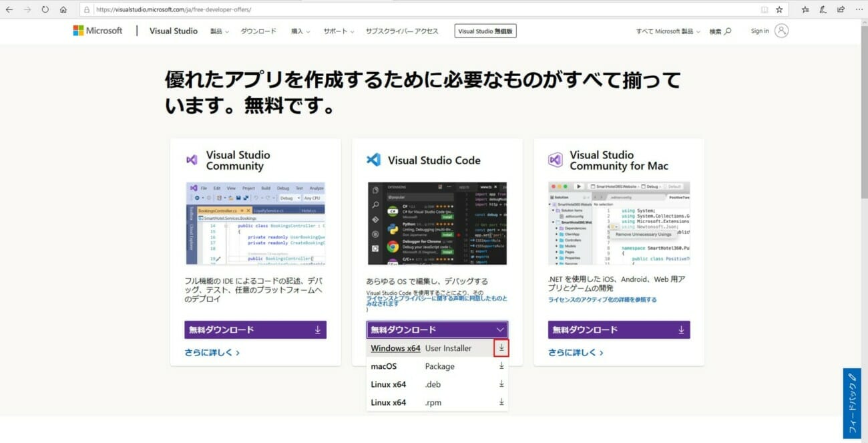Open ライセンスのアクティブ化の詳細を参照する link
868x443 pixels.
602,300
